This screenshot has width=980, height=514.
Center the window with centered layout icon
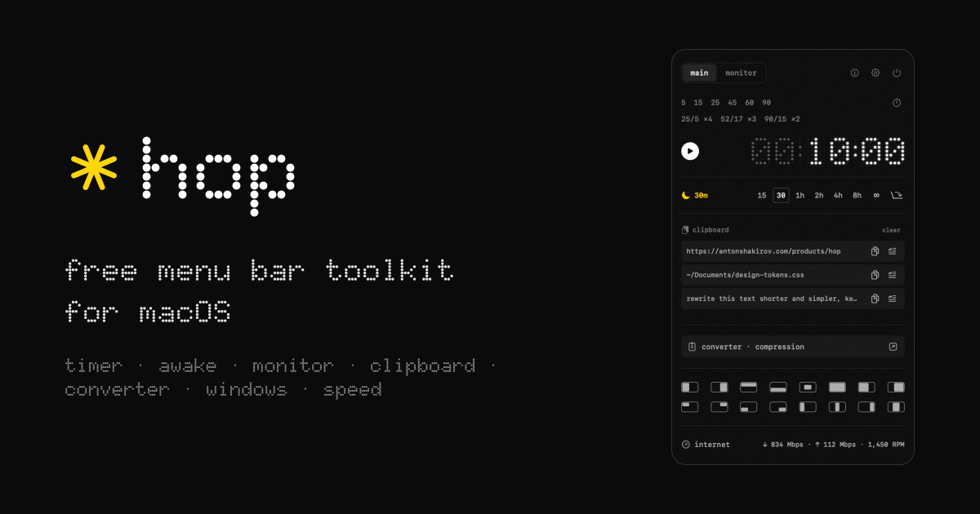coord(808,387)
